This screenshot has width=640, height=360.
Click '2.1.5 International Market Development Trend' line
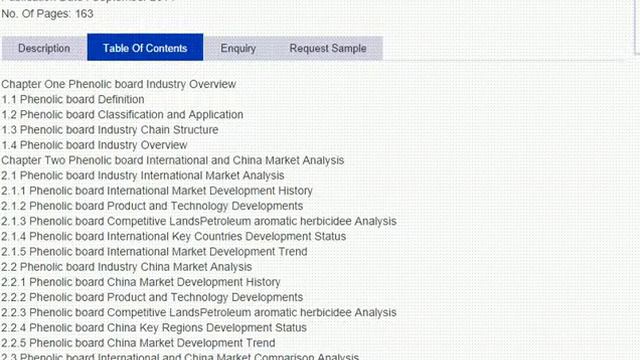(154, 251)
